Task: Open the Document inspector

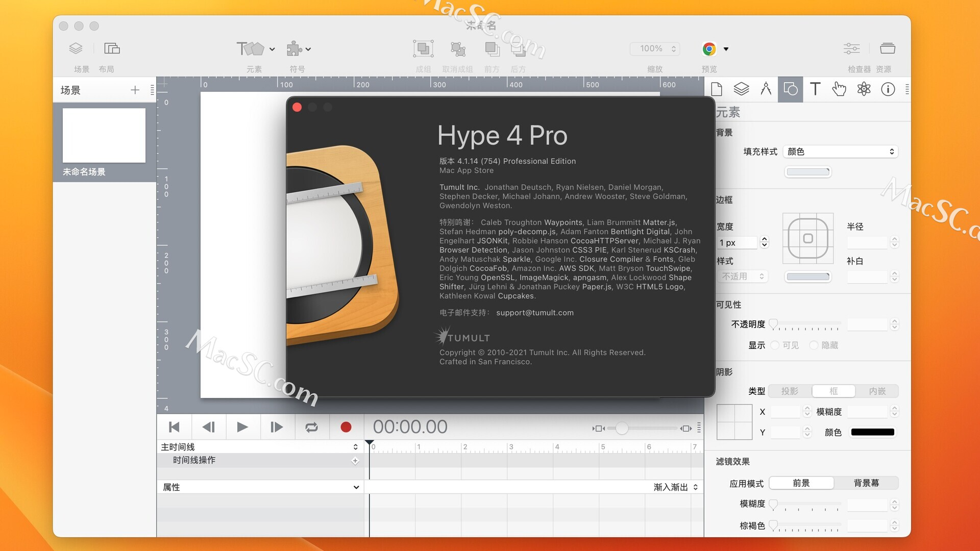Action: coord(716,89)
